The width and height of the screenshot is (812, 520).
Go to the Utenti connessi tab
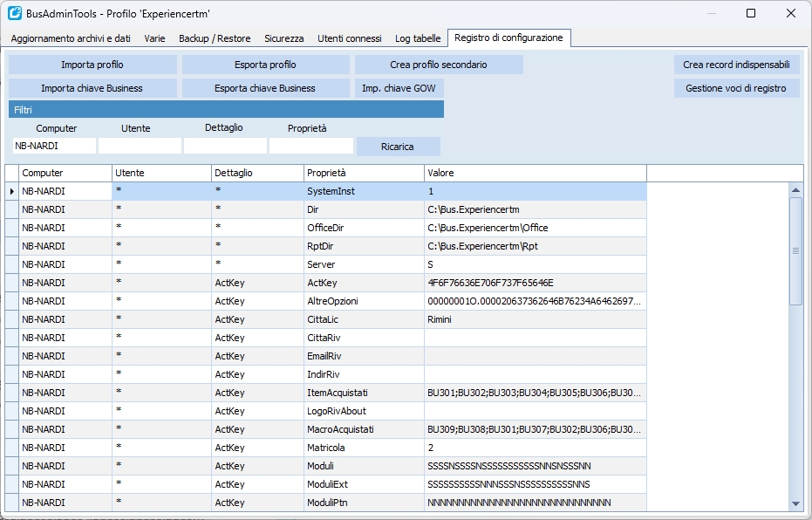pos(349,38)
